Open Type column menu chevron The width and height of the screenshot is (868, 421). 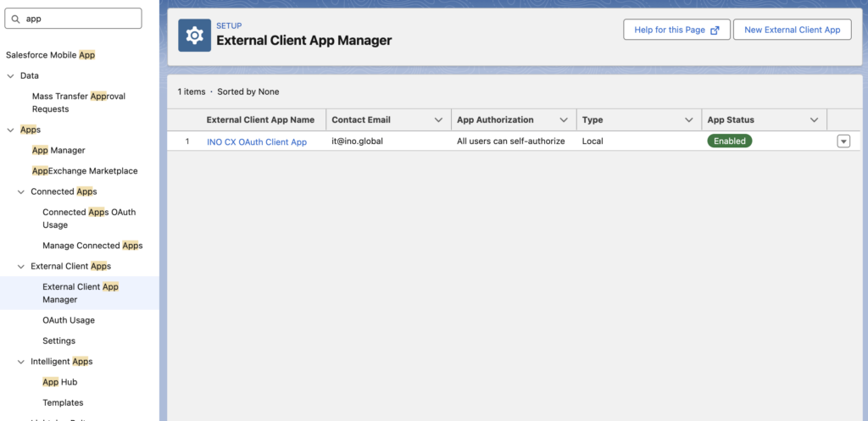click(689, 120)
